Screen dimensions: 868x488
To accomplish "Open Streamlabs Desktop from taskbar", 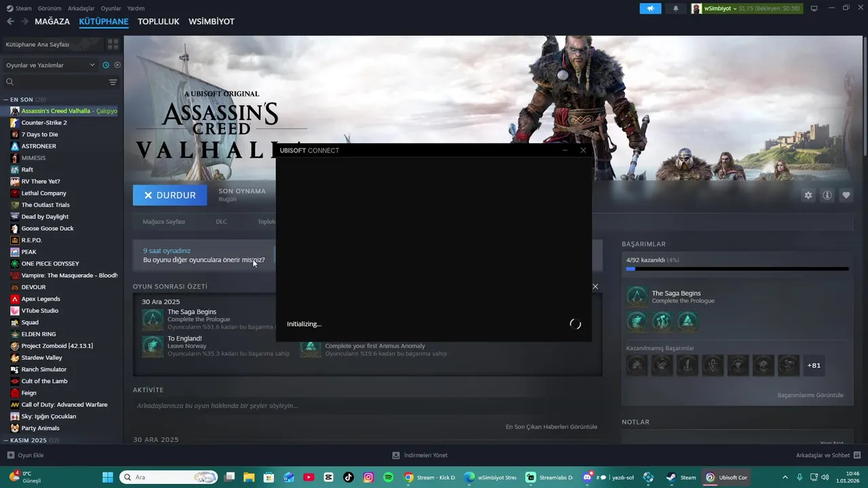I will click(x=550, y=477).
